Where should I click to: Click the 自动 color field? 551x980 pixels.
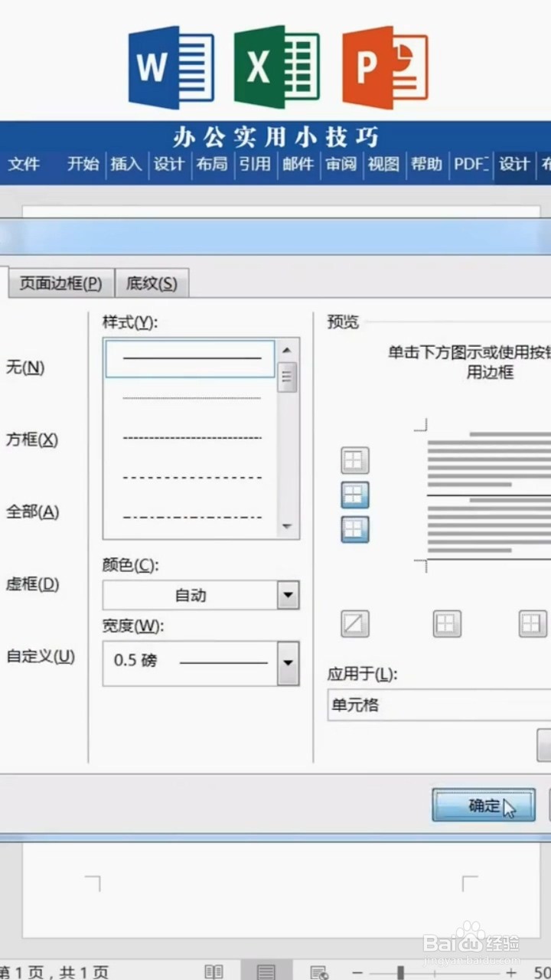pos(190,595)
